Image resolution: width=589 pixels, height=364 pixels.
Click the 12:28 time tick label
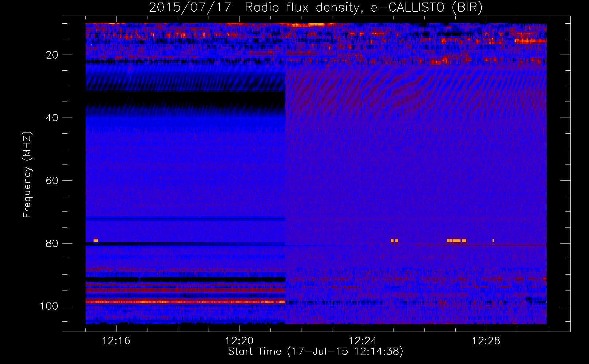tap(486, 341)
